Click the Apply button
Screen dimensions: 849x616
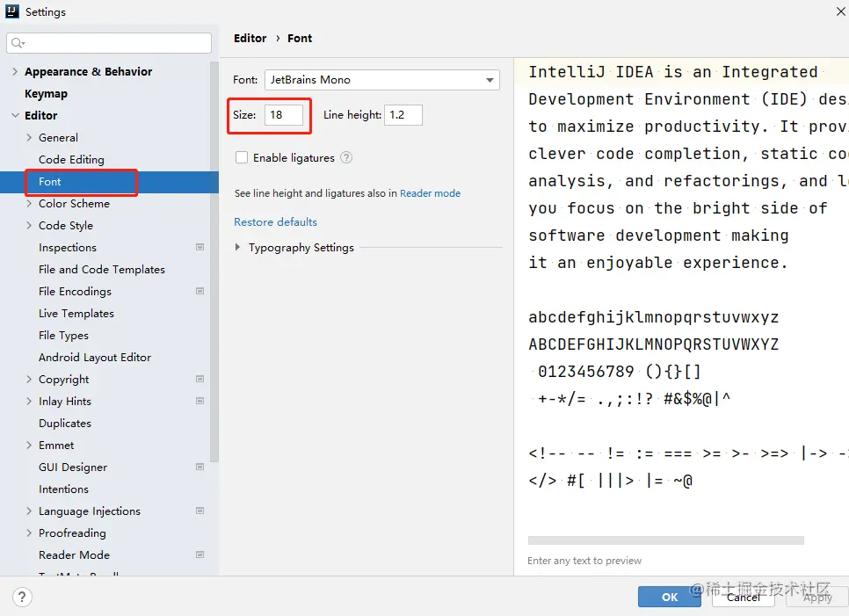(x=817, y=597)
